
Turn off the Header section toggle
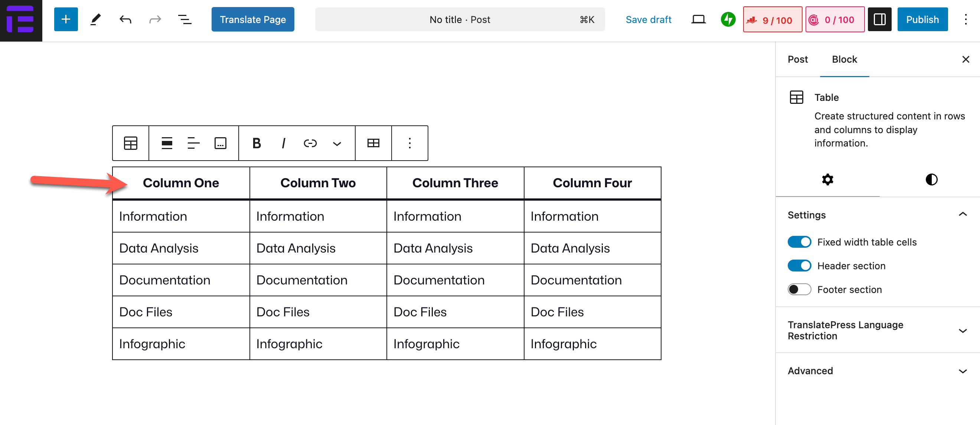[799, 266]
